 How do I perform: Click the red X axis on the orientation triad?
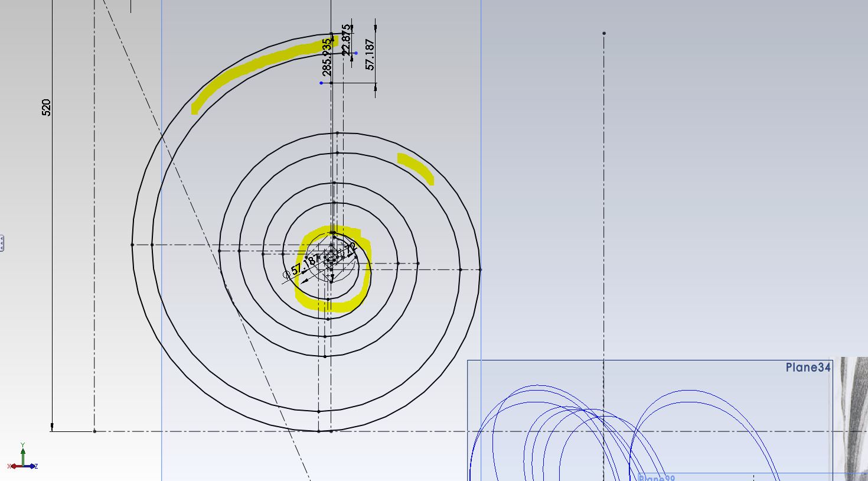14,466
